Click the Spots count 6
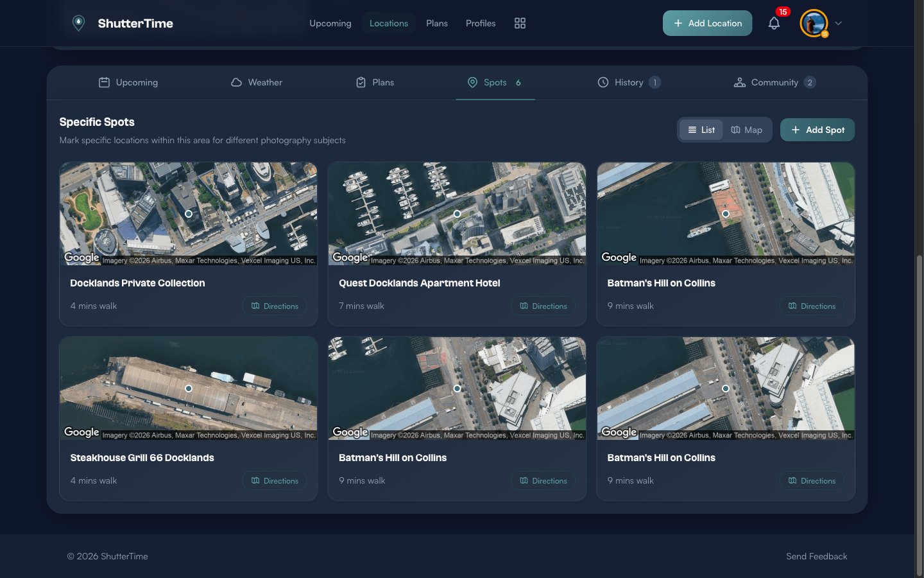Screen dimensions: 924x578 point(518,82)
